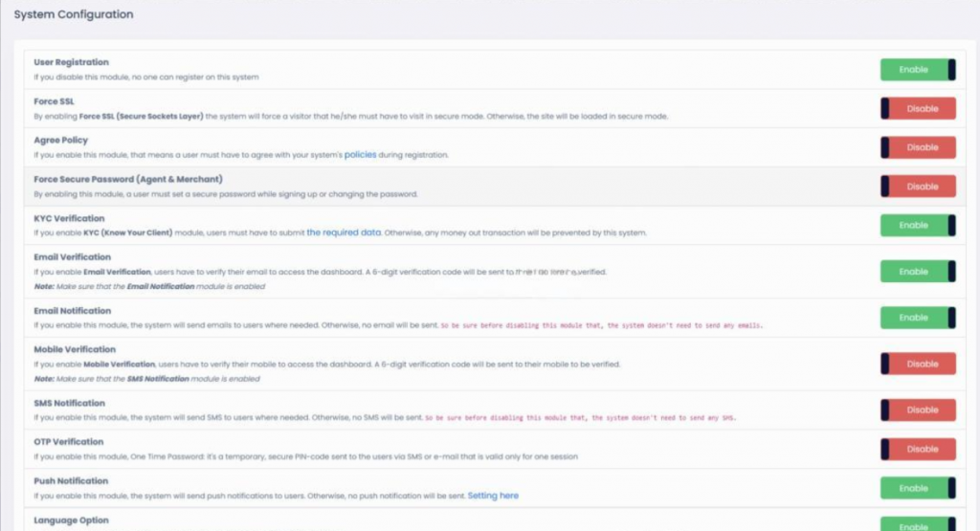Image resolution: width=980 pixels, height=531 pixels.
Task: Open the Setting here push notification link
Action: click(x=493, y=496)
